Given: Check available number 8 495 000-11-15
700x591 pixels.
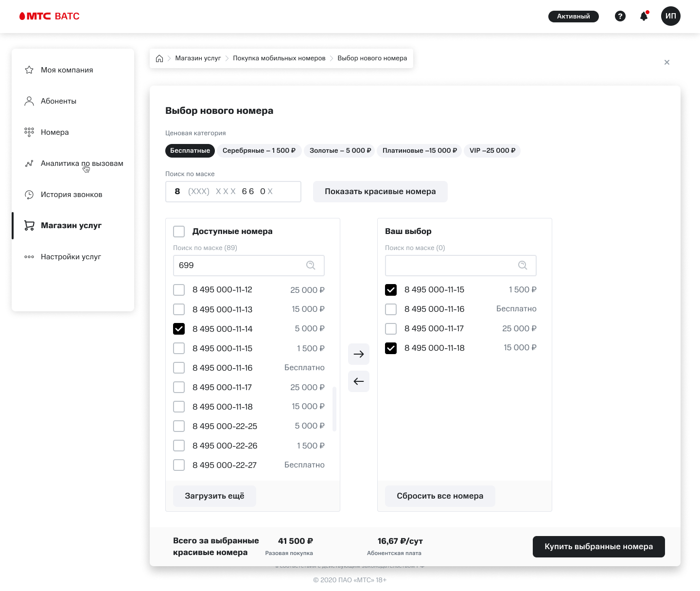Looking at the screenshot, I should coord(179,348).
